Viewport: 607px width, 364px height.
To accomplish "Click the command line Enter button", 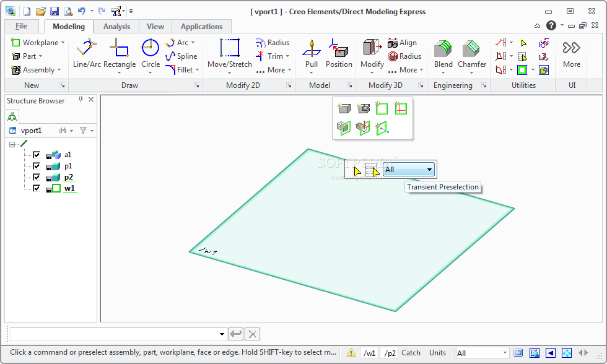I will tap(236, 334).
